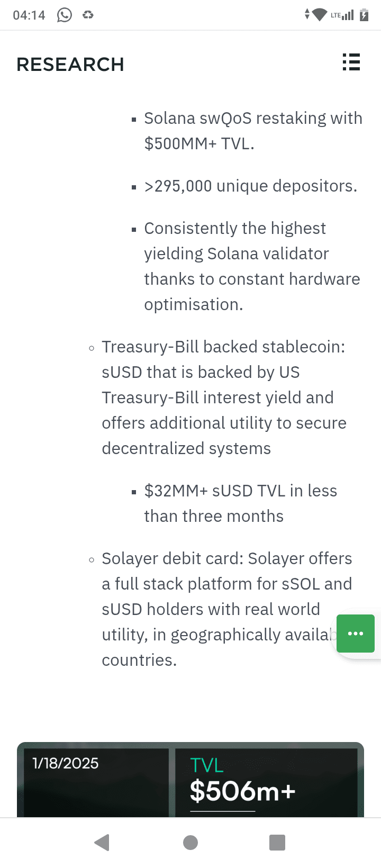Tap the >295,000 unique depositors bullet
The height and width of the screenshot is (868, 381).
pyautogui.click(x=250, y=186)
